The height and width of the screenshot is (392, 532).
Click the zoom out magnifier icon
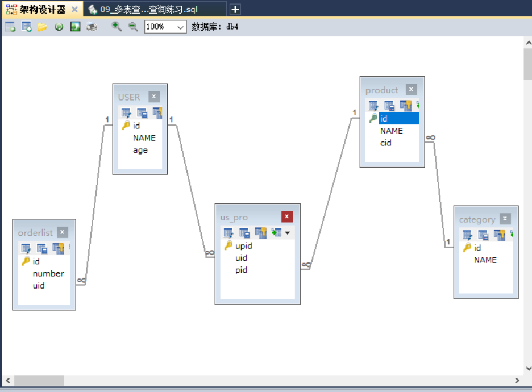pos(133,27)
